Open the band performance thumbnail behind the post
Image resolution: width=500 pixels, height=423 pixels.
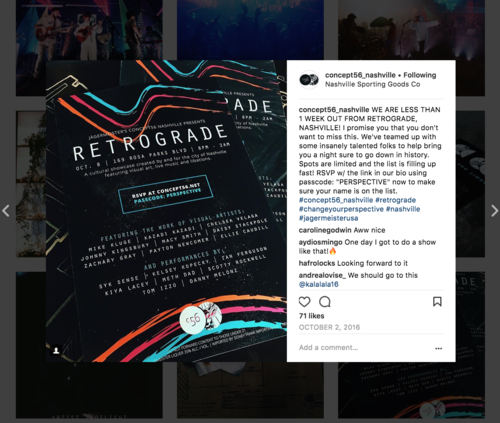[x=89, y=30]
